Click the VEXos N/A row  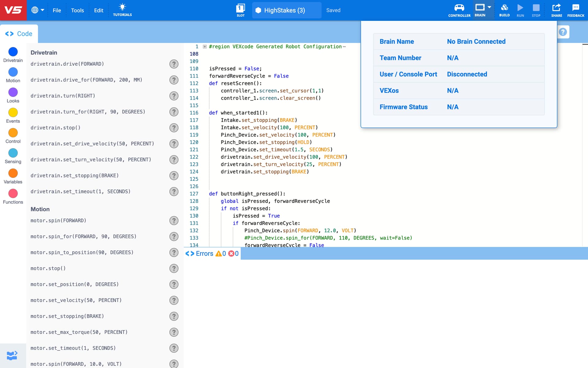click(x=459, y=91)
